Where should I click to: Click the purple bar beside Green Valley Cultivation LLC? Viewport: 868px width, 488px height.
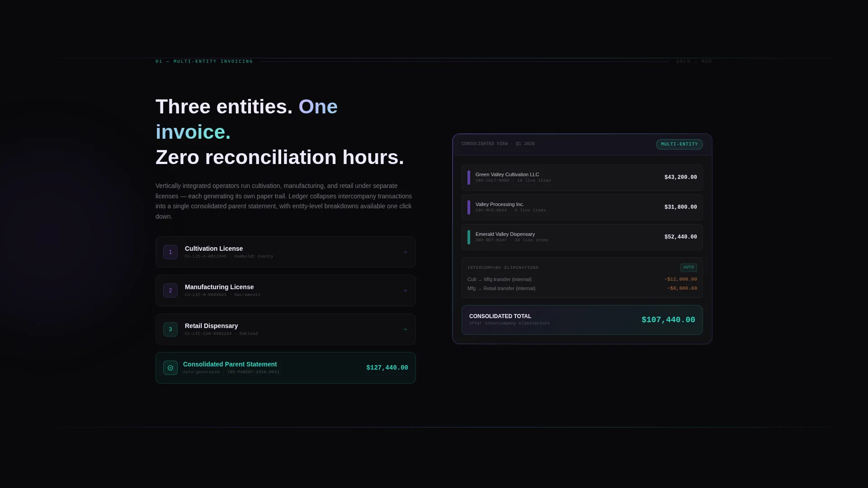coord(469,178)
